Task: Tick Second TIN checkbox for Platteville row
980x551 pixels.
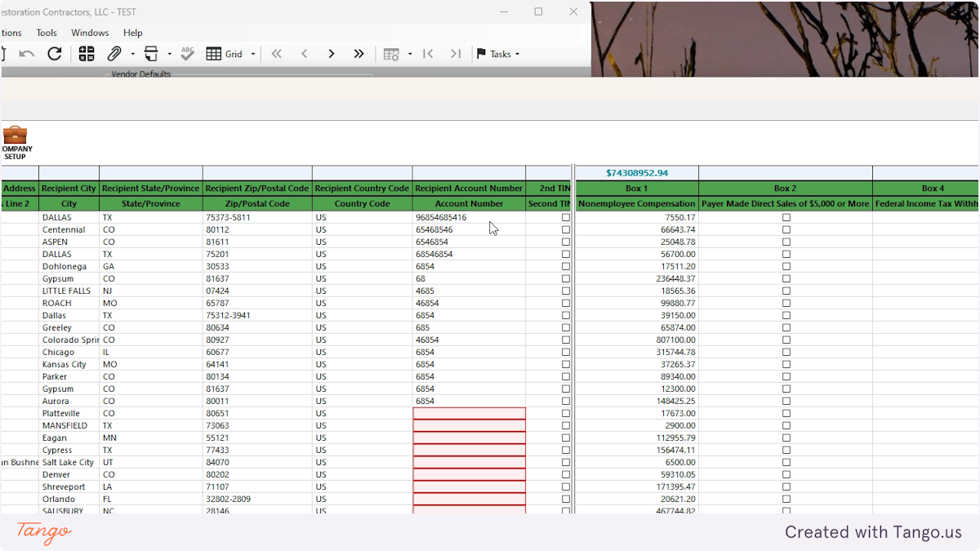Action: (566, 413)
